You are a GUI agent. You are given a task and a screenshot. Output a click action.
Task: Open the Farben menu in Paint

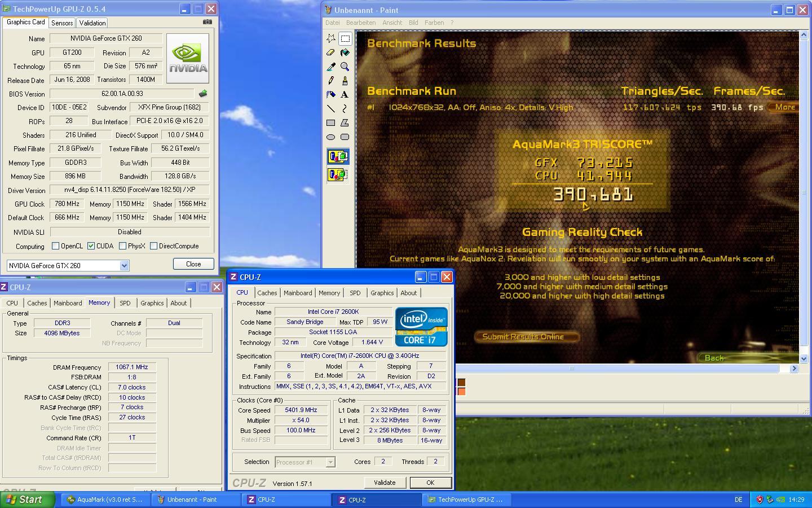pos(434,23)
